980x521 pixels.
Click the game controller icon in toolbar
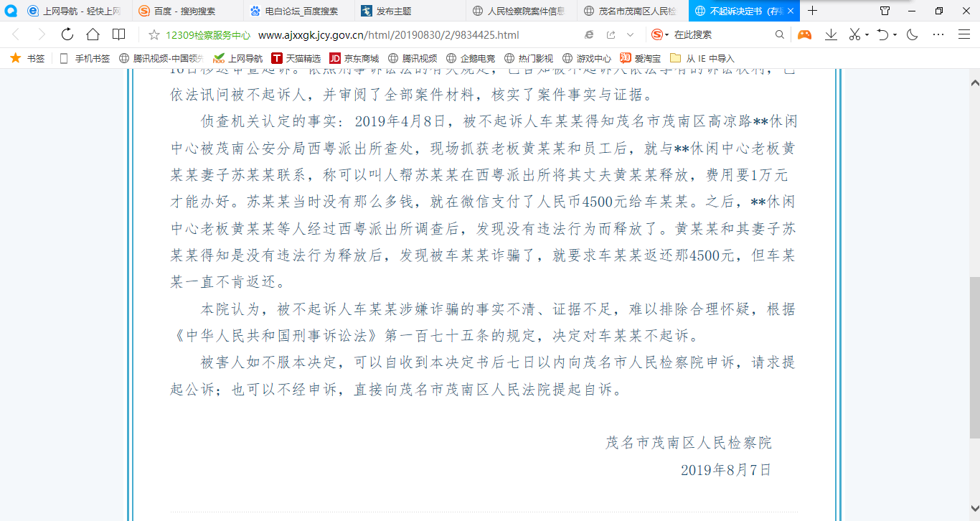(x=805, y=34)
